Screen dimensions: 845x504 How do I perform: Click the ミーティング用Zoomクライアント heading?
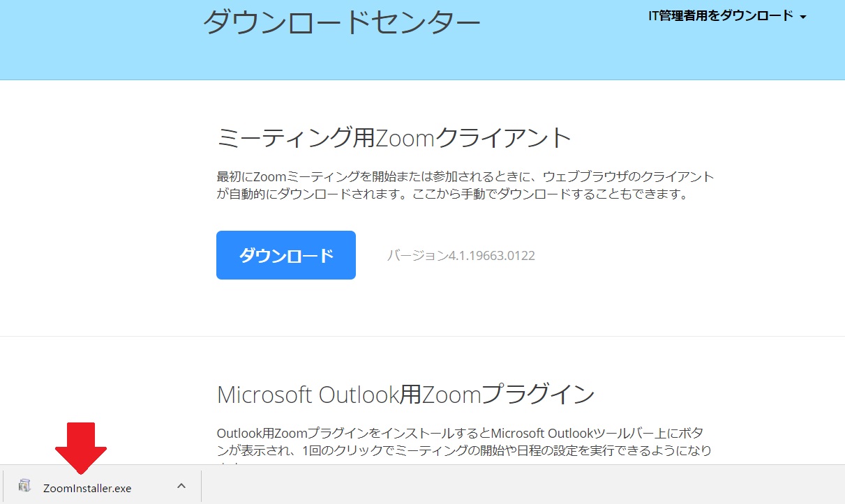coord(394,138)
